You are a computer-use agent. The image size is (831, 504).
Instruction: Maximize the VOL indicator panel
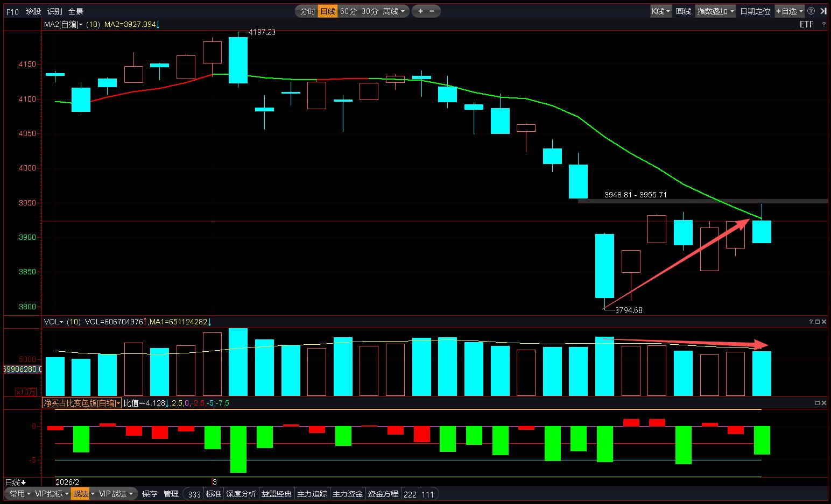click(x=817, y=322)
